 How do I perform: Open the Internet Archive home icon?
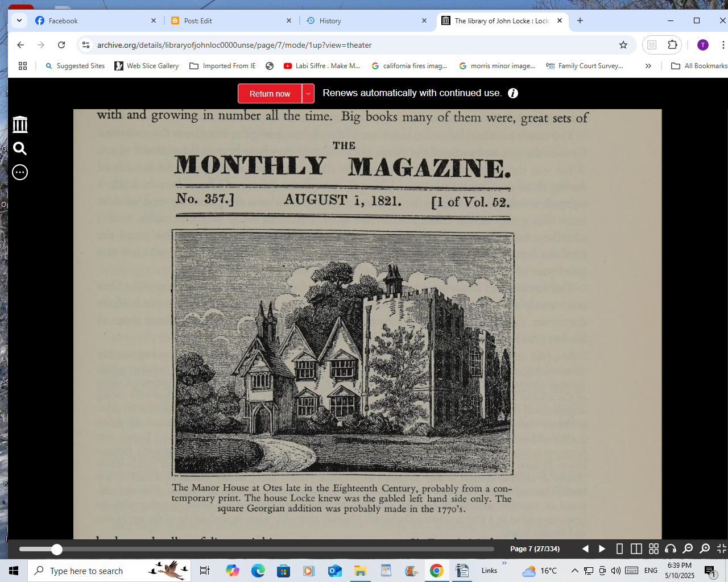pyautogui.click(x=20, y=124)
